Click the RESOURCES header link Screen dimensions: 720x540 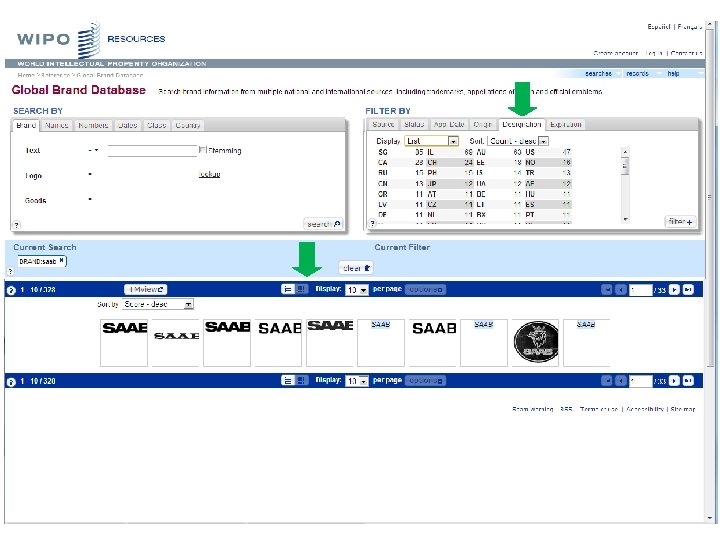(x=136, y=39)
